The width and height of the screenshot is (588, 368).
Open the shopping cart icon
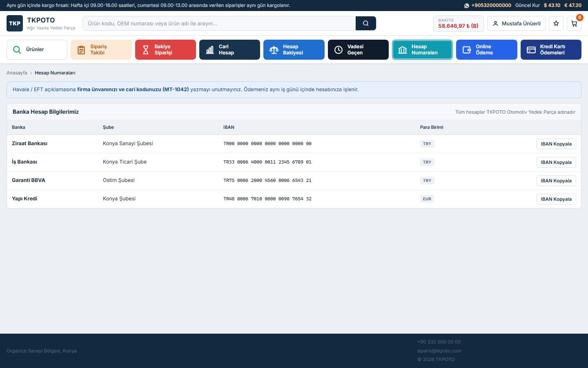click(x=574, y=23)
